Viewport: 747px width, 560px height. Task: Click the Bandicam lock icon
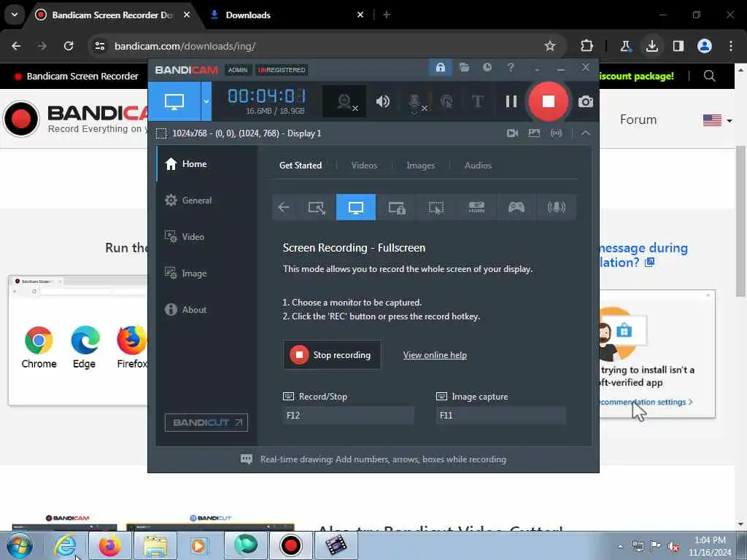(440, 67)
